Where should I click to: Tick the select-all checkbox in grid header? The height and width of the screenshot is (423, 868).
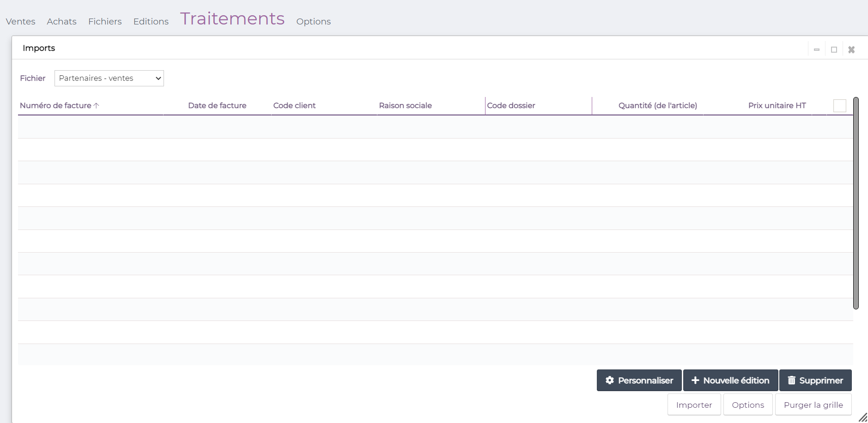click(839, 106)
